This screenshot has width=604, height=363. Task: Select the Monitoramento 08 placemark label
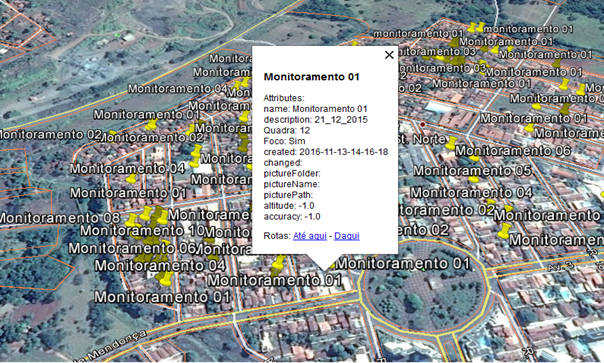pos(59,218)
